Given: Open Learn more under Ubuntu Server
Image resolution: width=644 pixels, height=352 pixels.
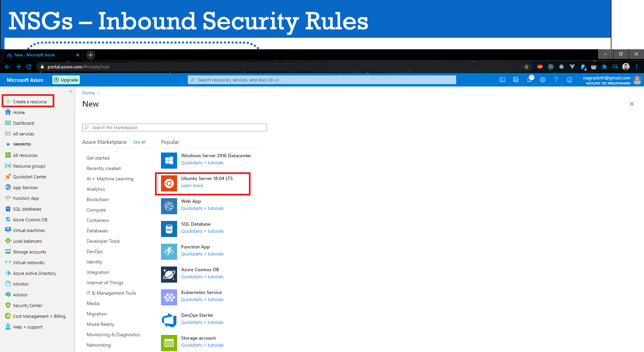Looking at the screenshot, I should click(192, 186).
